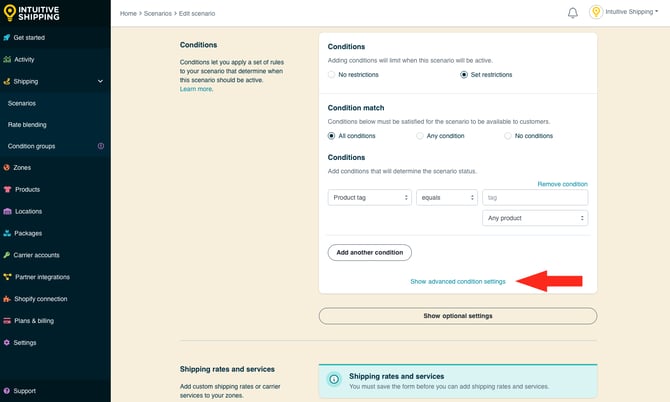Select the No restrictions radio button

click(x=333, y=75)
